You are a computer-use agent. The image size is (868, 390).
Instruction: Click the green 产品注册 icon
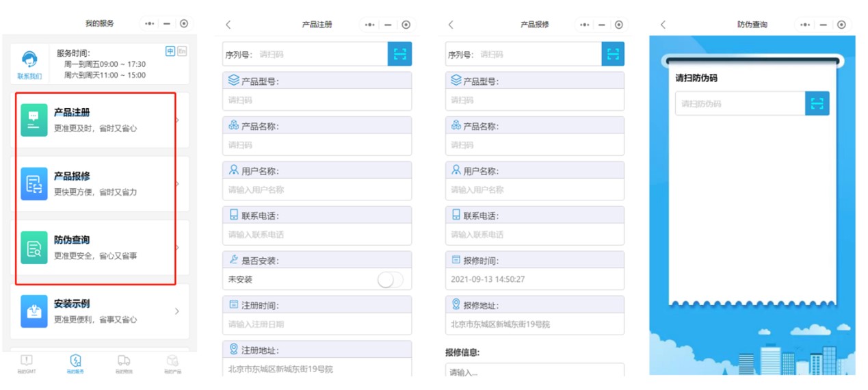[x=34, y=120]
